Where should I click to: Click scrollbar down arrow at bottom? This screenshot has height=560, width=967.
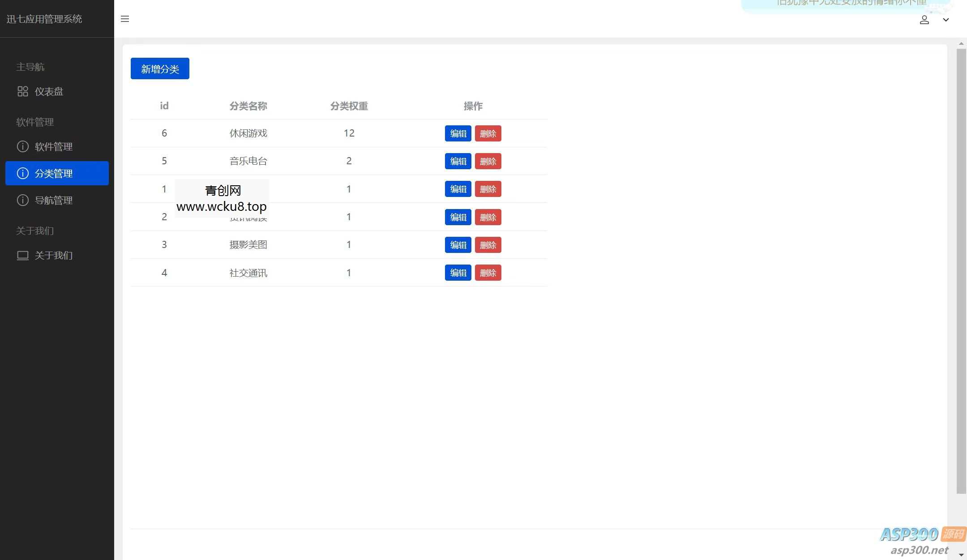coord(961,555)
